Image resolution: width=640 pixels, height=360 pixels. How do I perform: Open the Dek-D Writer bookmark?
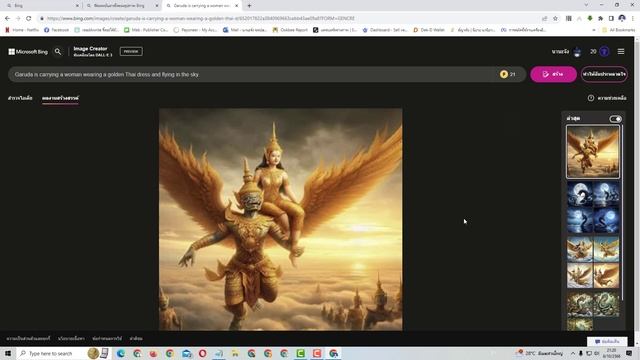point(429,30)
